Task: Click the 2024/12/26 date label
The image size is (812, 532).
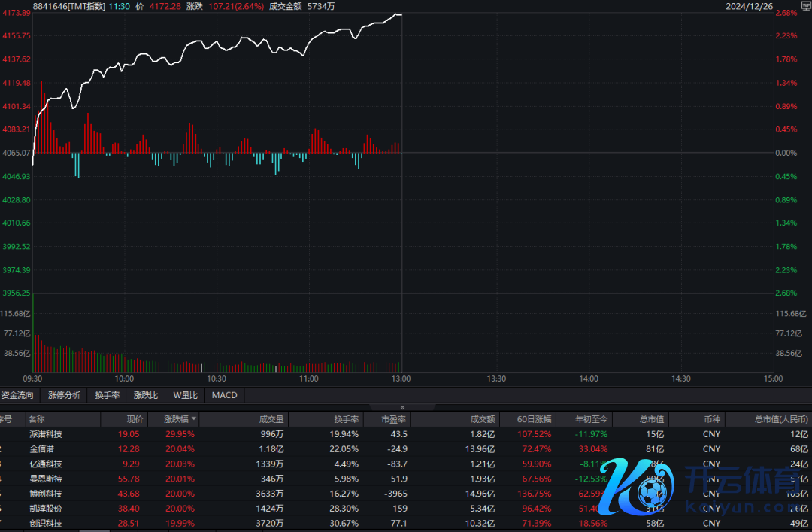Action: coord(750,6)
